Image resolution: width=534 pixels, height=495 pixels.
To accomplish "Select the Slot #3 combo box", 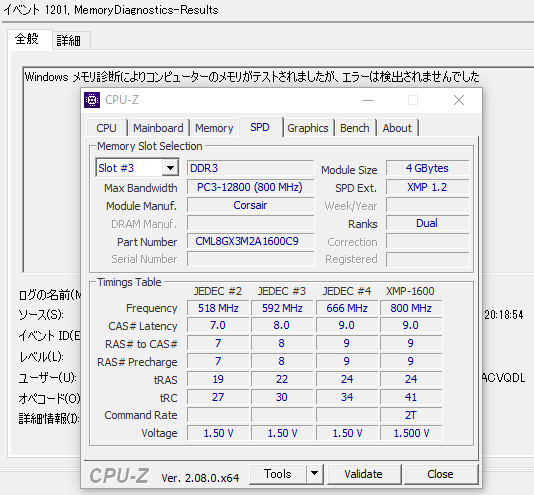I will [x=137, y=168].
